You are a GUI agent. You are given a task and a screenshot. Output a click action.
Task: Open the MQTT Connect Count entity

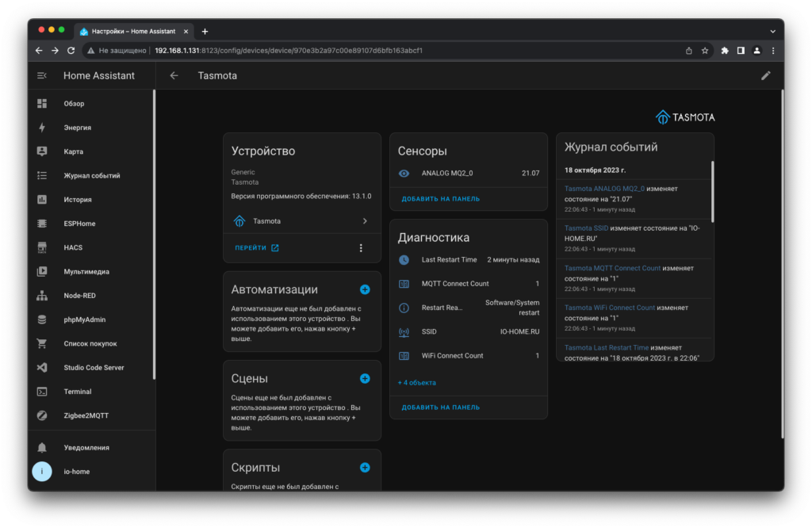click(469, 284)
